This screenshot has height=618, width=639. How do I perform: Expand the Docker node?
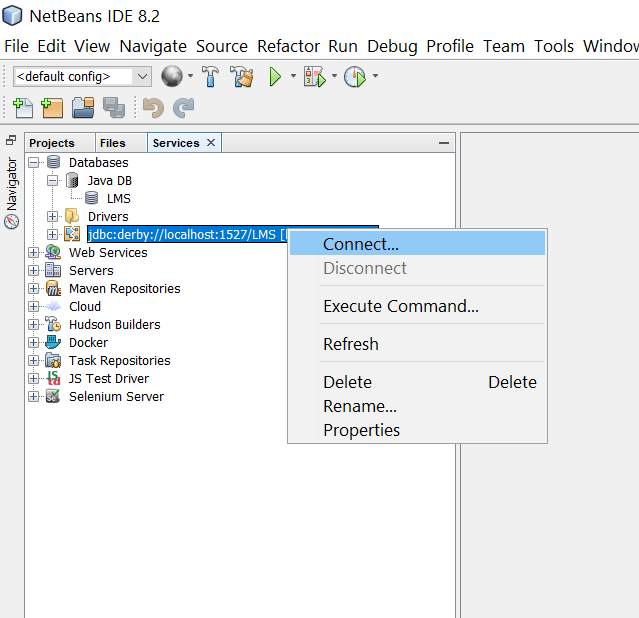coord(34,342)
